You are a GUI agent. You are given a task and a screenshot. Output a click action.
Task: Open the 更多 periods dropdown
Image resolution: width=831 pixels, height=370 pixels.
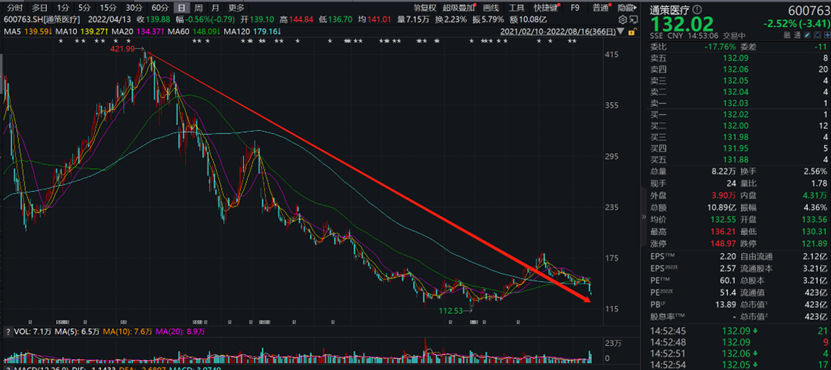(236, 7)
